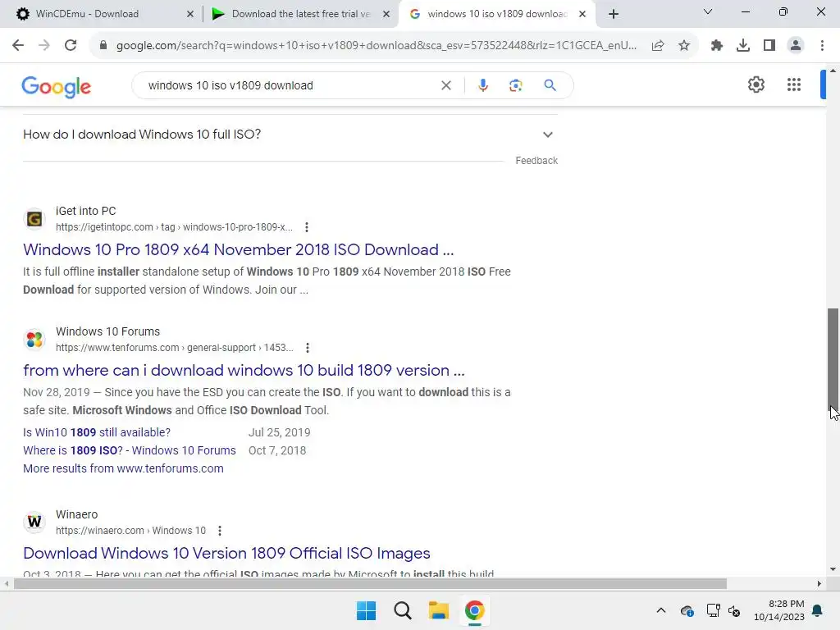
Task: Open Windows taskbar search
Action: coord(402,610)
